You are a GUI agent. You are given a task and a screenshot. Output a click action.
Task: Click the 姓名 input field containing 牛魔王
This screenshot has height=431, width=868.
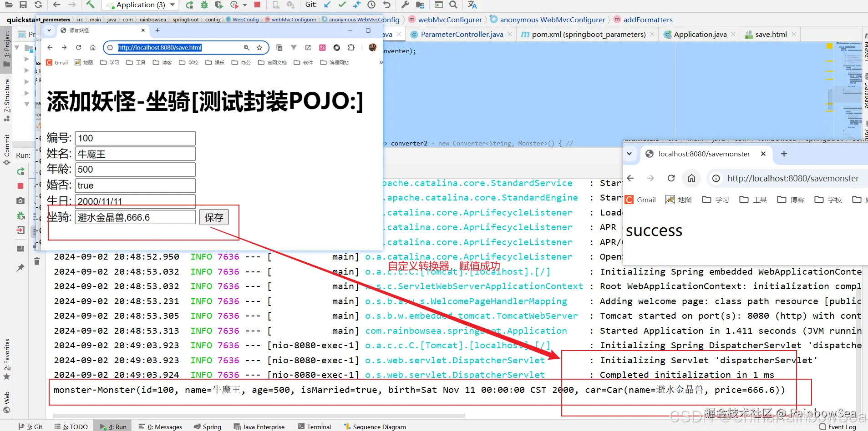click(135, 154)
